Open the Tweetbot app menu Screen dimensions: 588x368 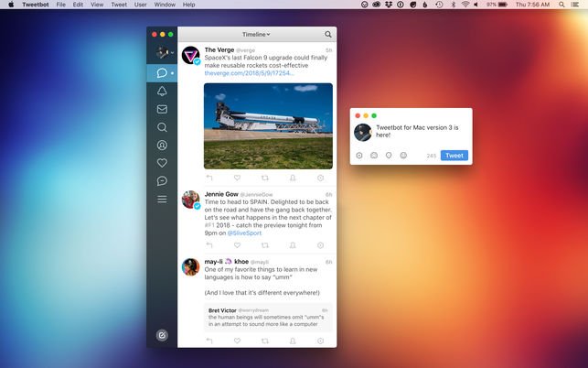(x=36, y=5)
